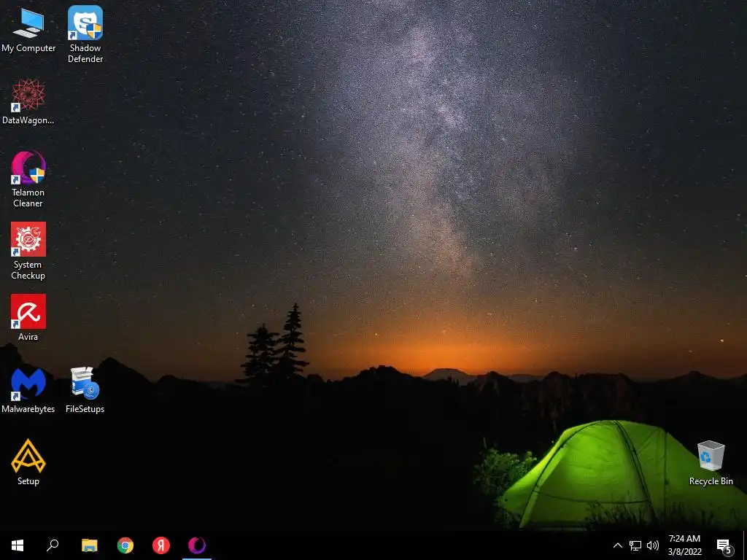Viewport: 747px width, 560px height.
Task: Open the My Computer desktop icon
Action: click(x=28, y=29)
